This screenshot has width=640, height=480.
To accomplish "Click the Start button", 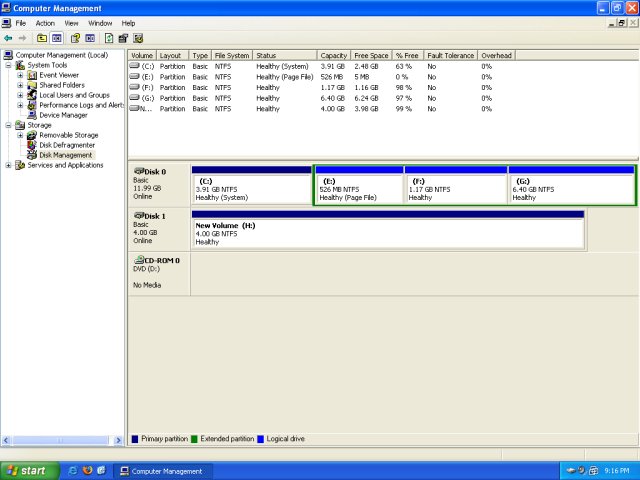I will [27, 470].
